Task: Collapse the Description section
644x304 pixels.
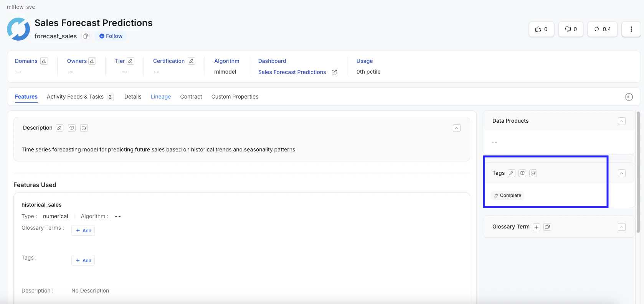Action: [x=457, y=128]
